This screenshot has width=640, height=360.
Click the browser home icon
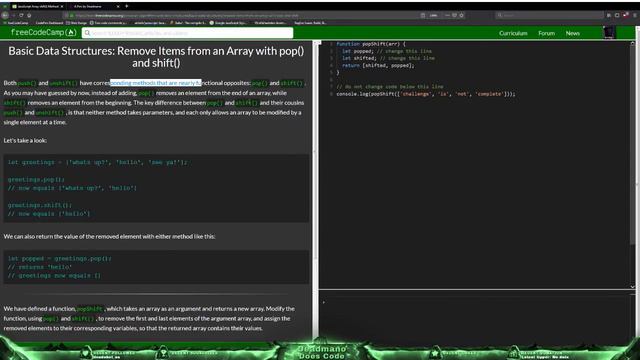click(29, 15)
